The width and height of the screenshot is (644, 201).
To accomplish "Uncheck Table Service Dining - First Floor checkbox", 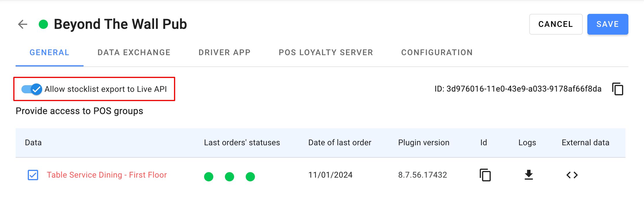I will point(33,175).
